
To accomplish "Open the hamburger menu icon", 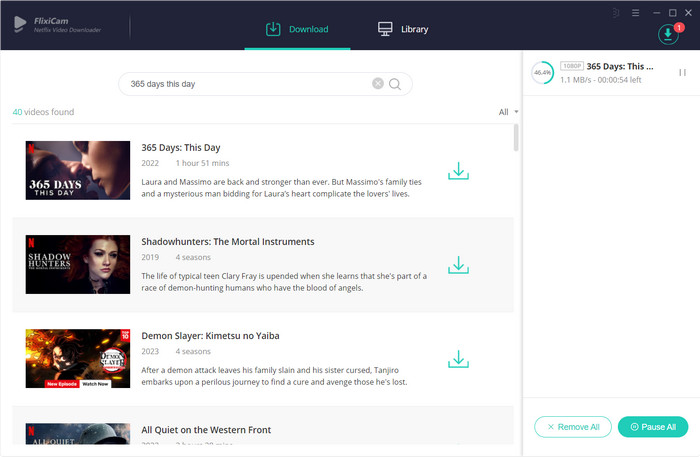I will tap(635, 13).
